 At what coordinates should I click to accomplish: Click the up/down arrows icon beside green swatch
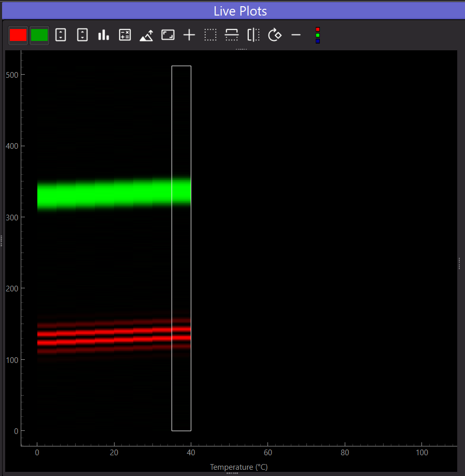click(x=61, y=35)
